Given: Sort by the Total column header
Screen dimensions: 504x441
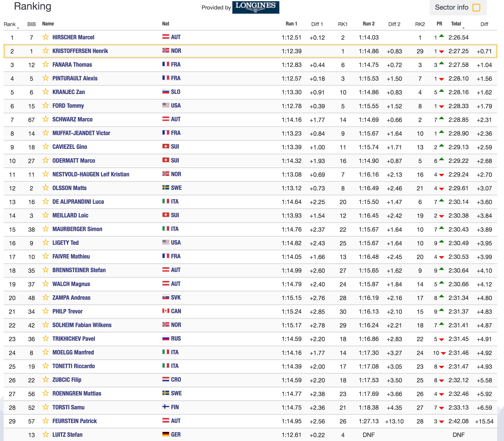Looking at the screenshot, I should (456, 24).
